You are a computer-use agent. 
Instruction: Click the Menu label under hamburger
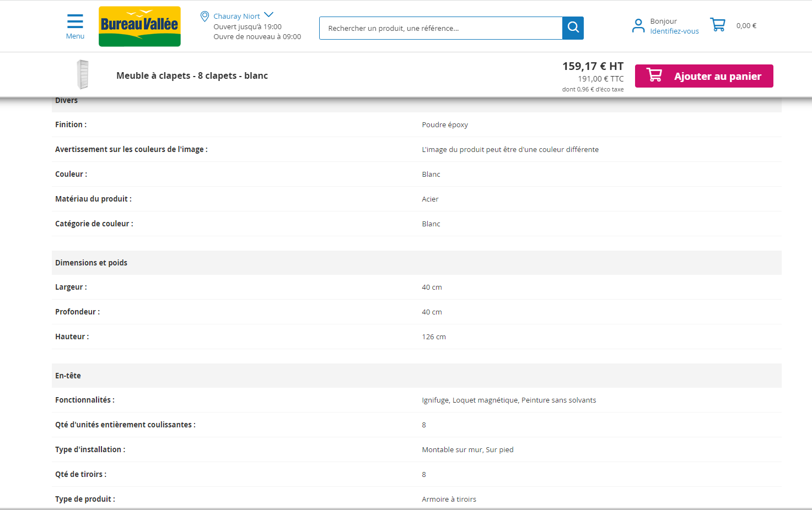pos(75,36)
